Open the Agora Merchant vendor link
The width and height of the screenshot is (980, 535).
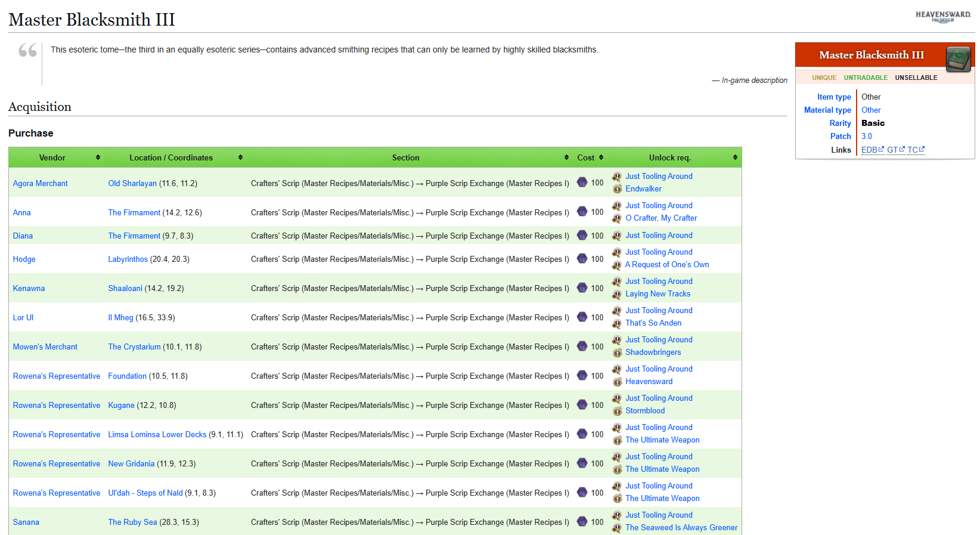[41, 183]
